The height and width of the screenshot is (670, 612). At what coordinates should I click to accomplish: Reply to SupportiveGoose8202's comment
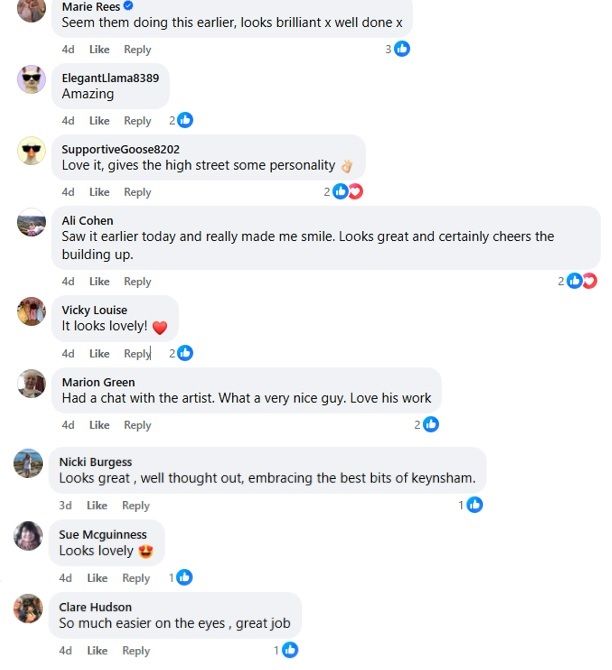pyautogui.click(x=137, y=192)
